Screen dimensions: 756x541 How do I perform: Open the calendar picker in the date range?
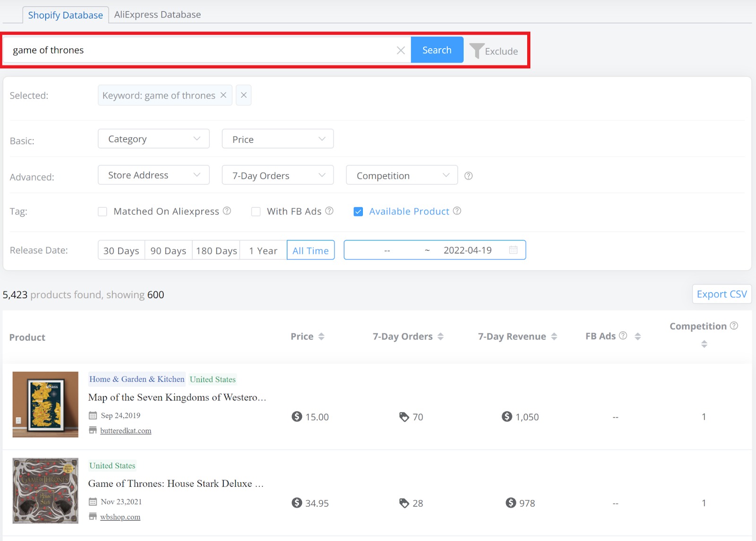coord(513,250)
